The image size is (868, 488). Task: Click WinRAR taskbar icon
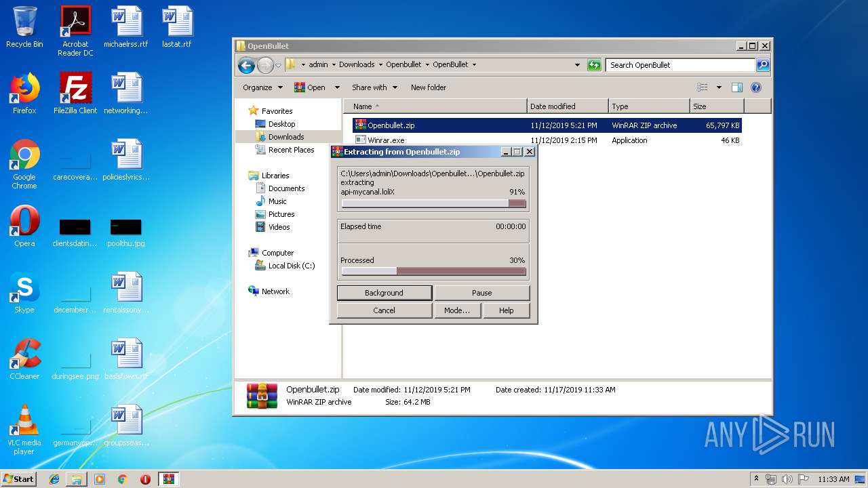tap(168, 479)
